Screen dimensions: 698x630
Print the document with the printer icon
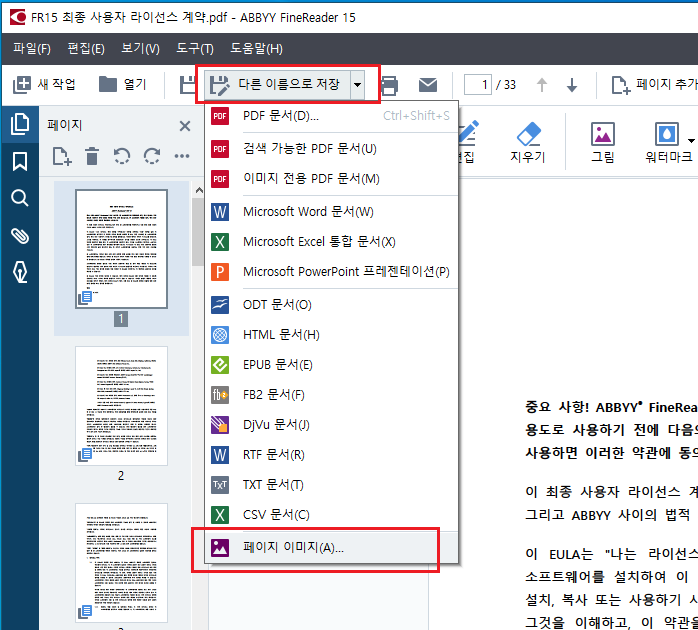(390, 85)
